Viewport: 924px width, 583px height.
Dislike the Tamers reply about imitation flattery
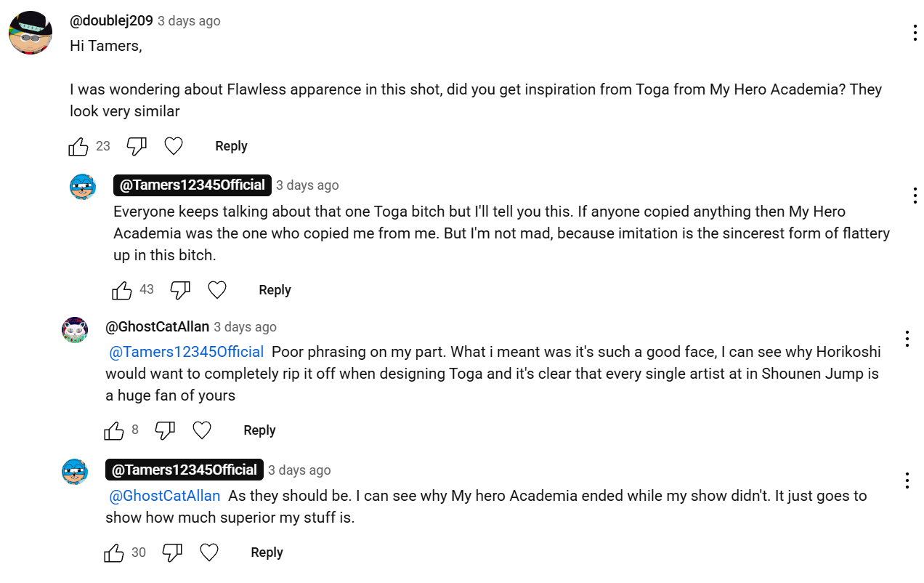pyautogui.click(x=180, y=291)
